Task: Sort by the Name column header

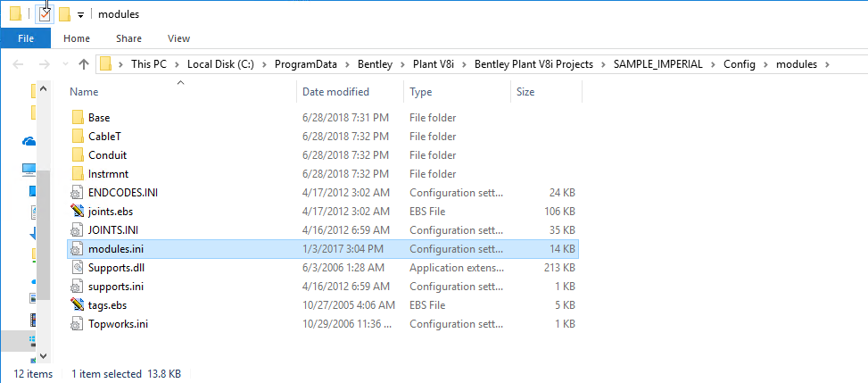Action: tap(180, 92)
